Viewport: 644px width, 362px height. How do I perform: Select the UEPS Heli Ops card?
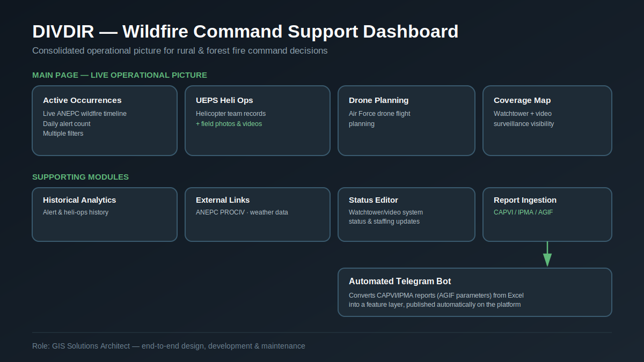[x=258, y=121]
